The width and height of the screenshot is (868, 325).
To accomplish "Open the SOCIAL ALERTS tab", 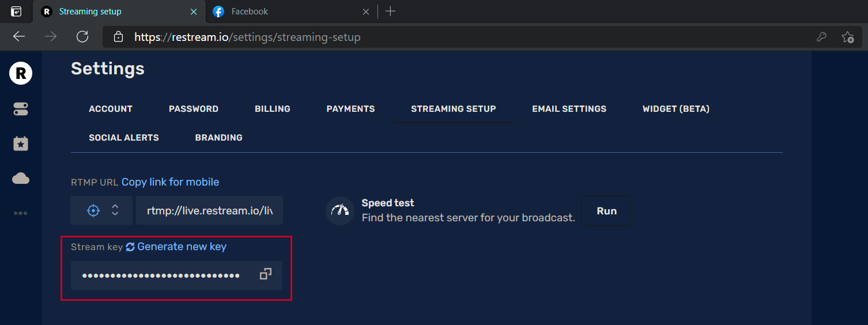I will click(124, 137).
